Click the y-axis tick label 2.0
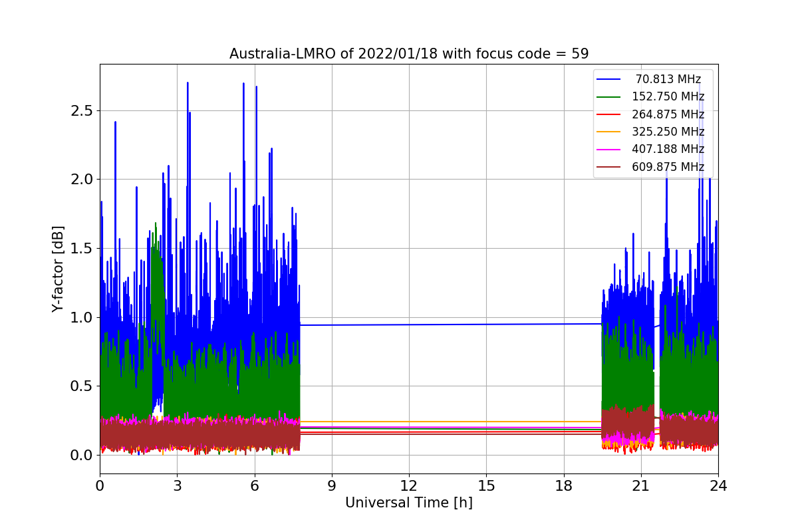This screenshot has width=798, height=532. click(82, 180)
